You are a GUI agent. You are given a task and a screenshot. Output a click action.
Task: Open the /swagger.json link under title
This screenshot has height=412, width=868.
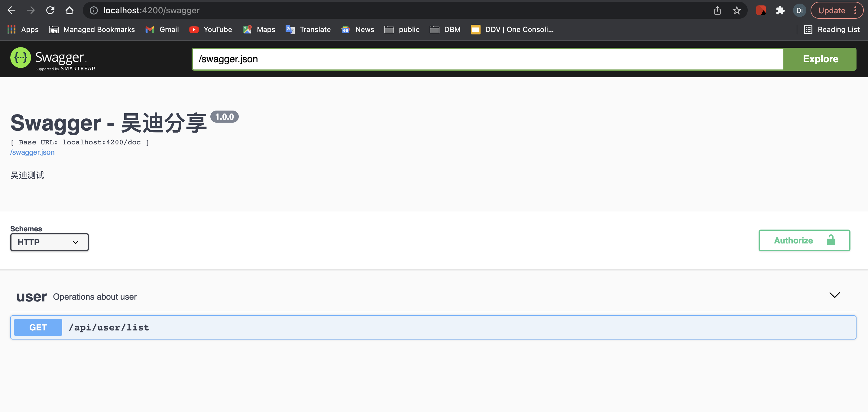click(32, 152)
